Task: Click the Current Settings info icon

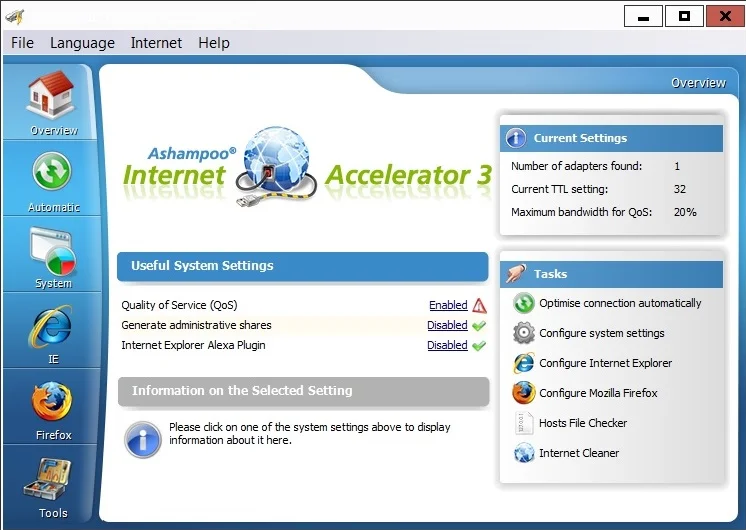Action: 516,138
